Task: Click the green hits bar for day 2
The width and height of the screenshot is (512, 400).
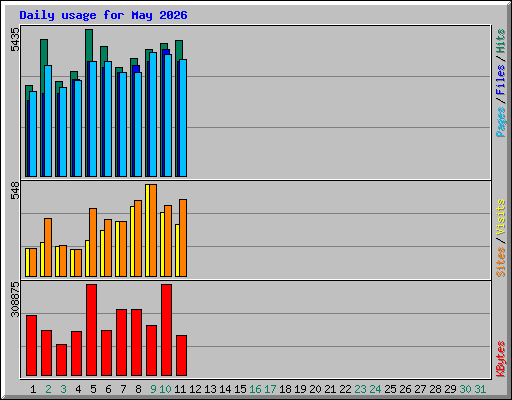Action: click(44, 52)
